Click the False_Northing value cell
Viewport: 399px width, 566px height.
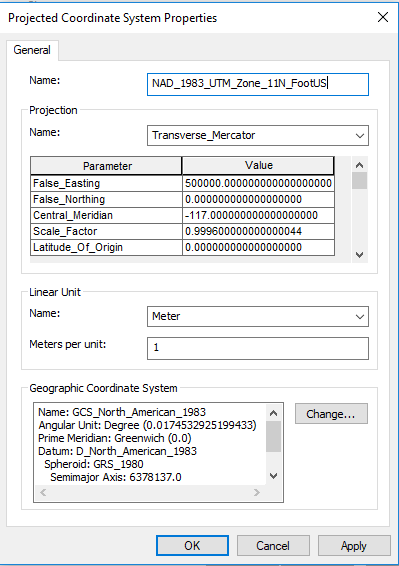point(258,199)
